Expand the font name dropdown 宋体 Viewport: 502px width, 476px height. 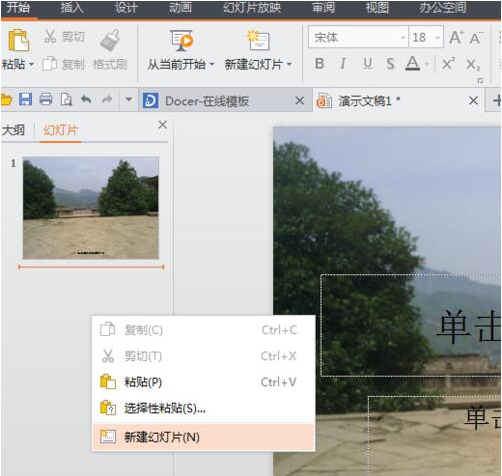[x=403, y=37]
